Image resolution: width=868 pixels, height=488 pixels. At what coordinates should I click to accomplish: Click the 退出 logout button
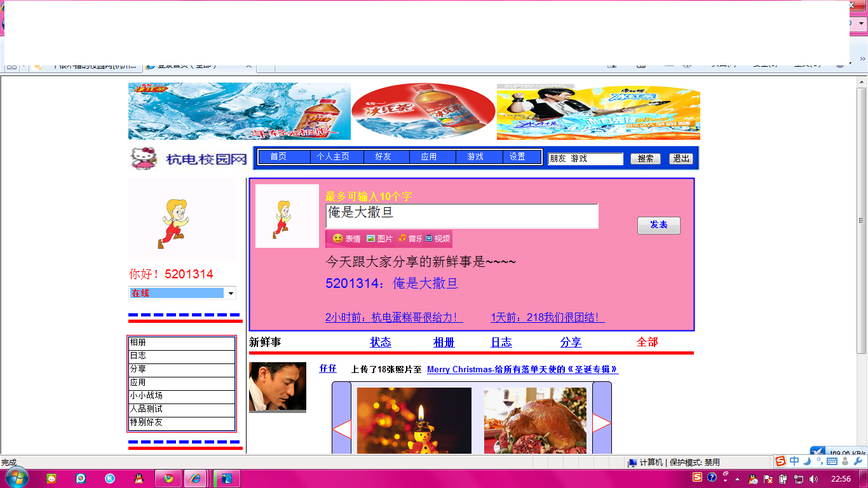click(x=681, y=159)
